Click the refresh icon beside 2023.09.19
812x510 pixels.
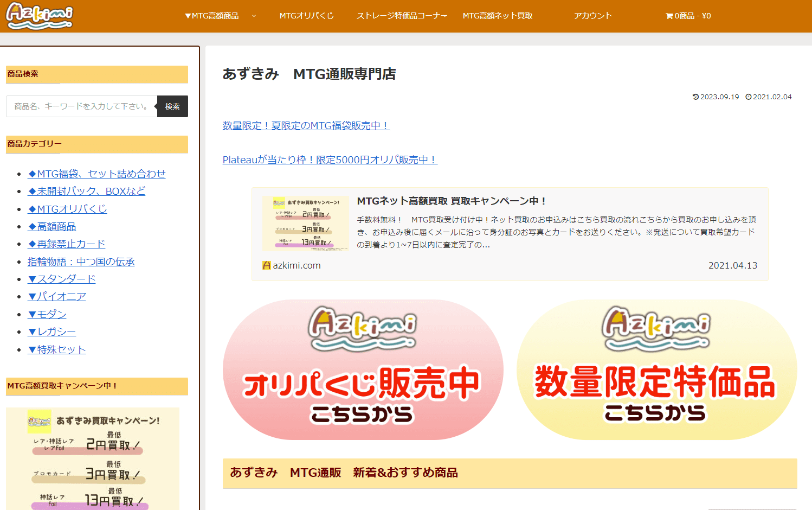pos(696,97)
